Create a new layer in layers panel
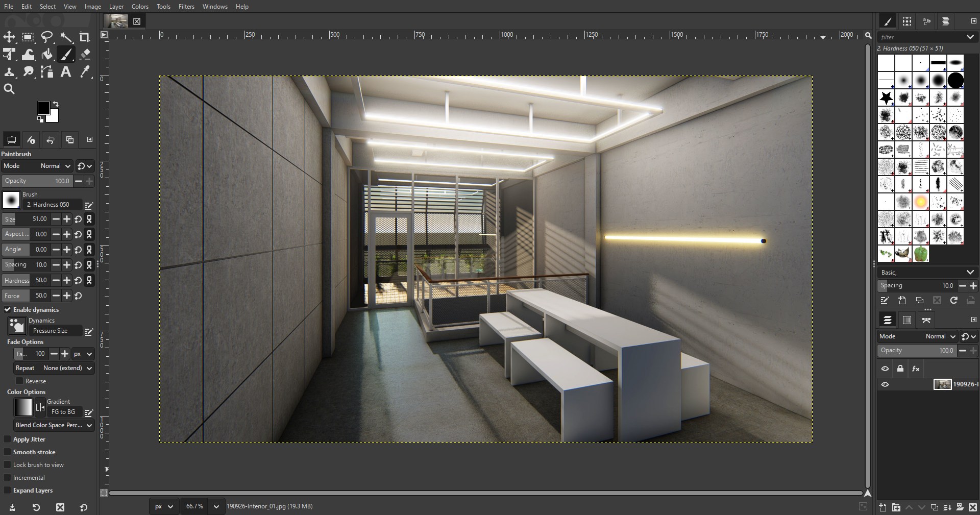 (x=883, y=507)
